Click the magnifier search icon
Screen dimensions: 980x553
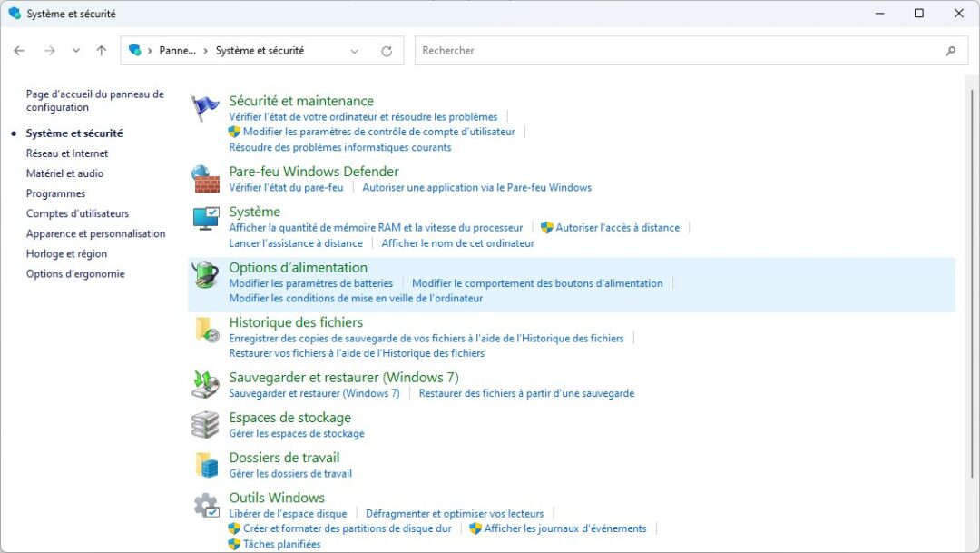(x=951, y=51)
